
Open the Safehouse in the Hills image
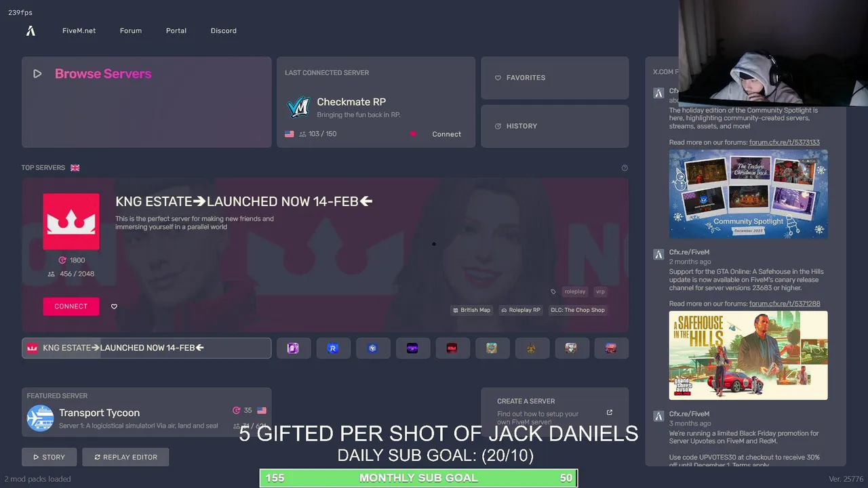pyautogui.click(x=748, y=355)
